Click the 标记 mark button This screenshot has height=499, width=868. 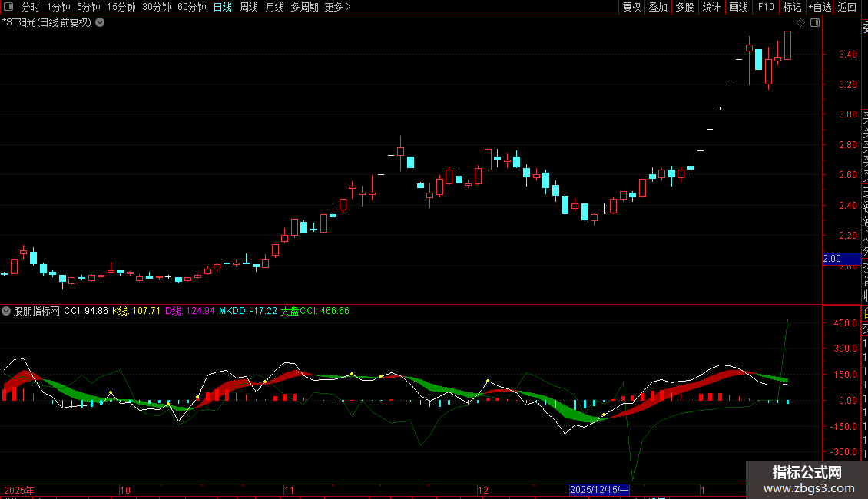point(792,7)
